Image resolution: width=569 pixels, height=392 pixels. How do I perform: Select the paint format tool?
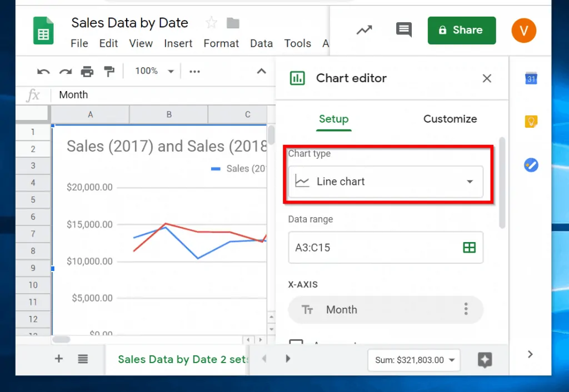point(109,71)
